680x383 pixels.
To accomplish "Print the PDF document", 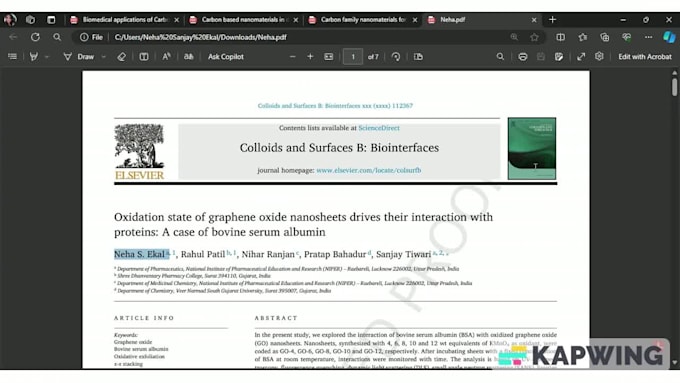I will pos(523,57).
